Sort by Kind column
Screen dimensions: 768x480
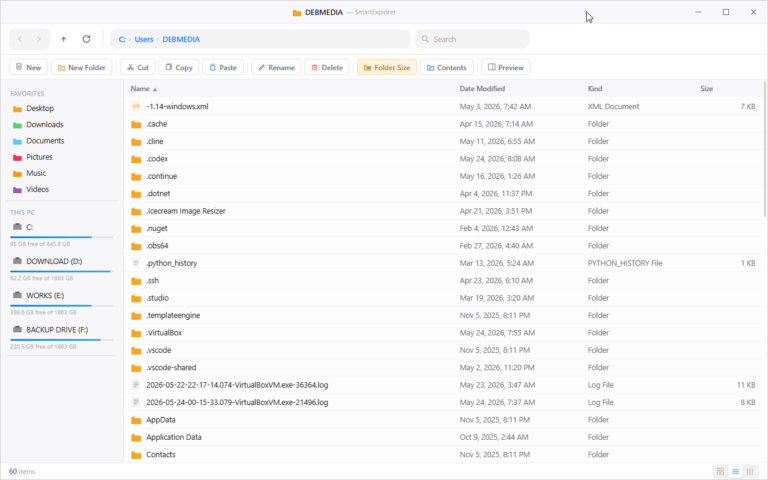(595, 89)
